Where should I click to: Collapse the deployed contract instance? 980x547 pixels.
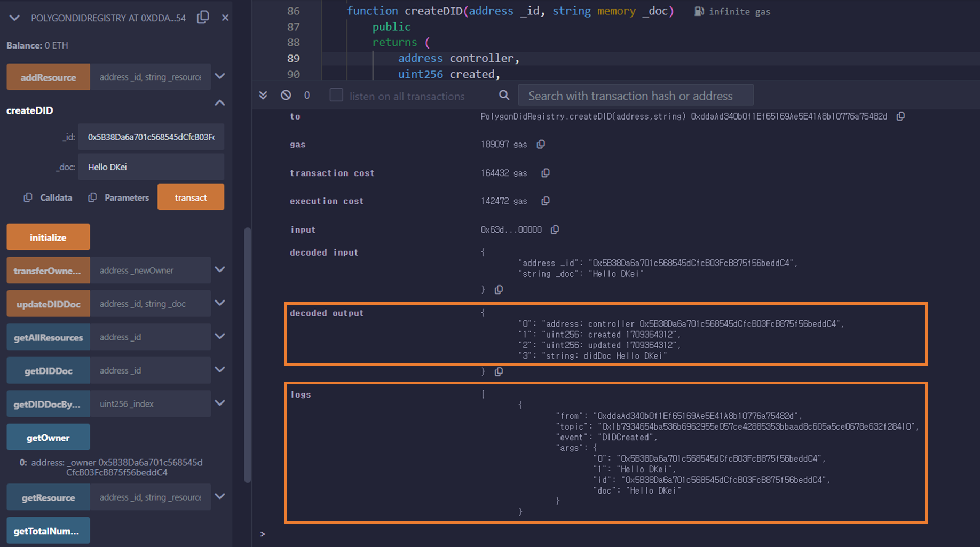14,18
